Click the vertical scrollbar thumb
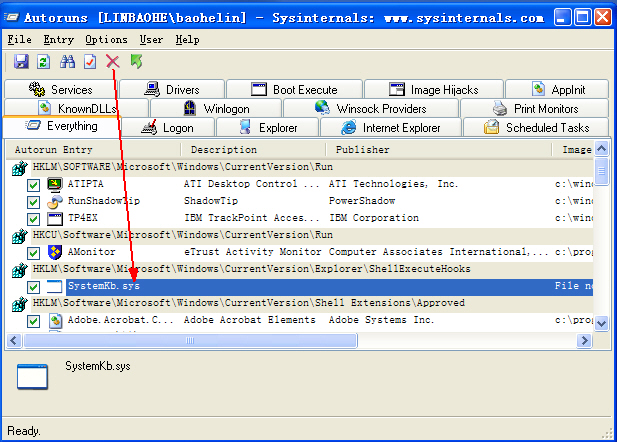This screenshot has width=617, height=442. (601, 171)
